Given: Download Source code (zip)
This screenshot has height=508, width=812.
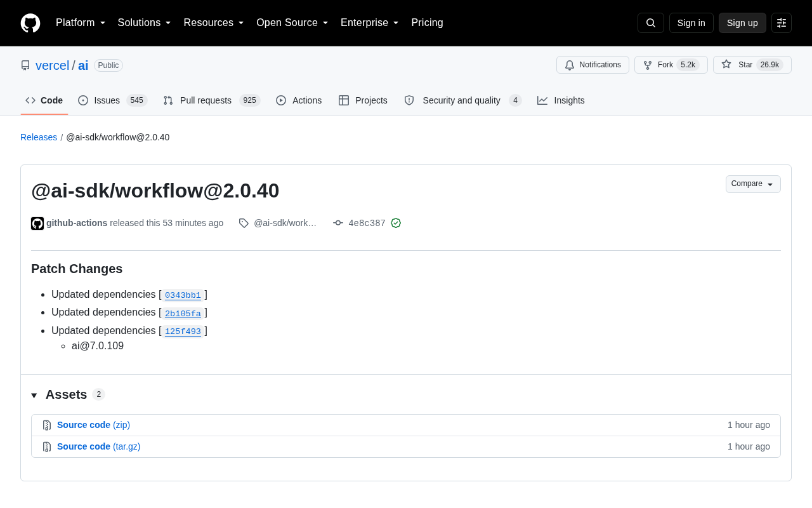Looking at the screenshot, I should click(x=93, y=425).
